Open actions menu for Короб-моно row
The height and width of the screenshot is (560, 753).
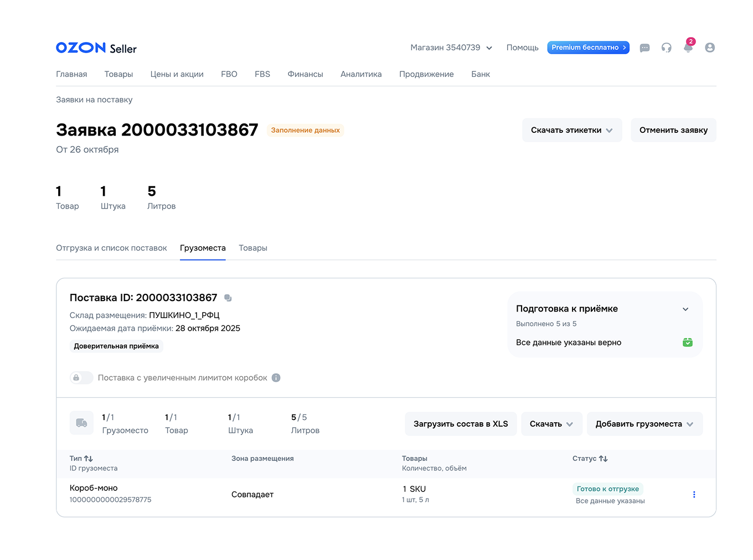694,494
